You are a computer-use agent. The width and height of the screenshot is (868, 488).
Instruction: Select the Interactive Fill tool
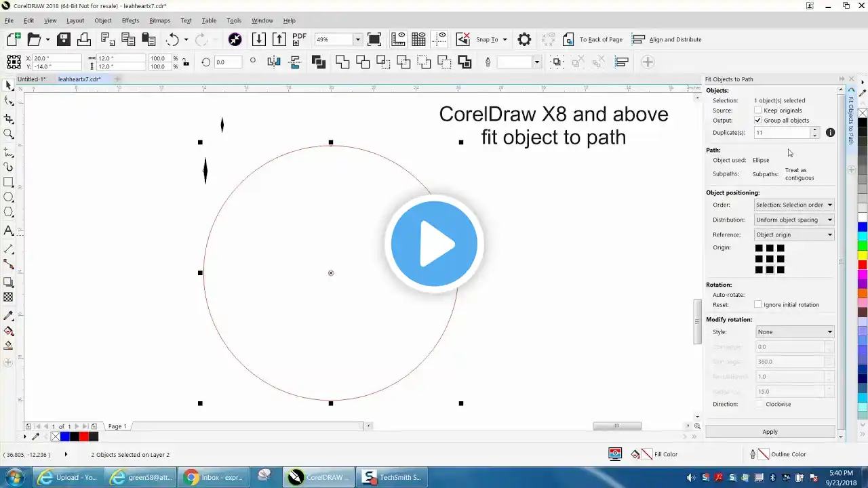9,331
